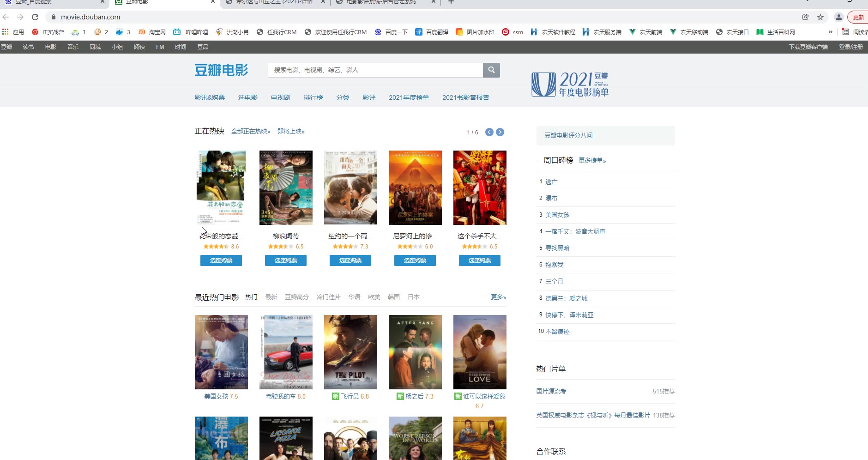The width and height of the screenshot is (868, 460).
Task: Buy tickets for 花束般的恋爱
Action: (221, 260)
